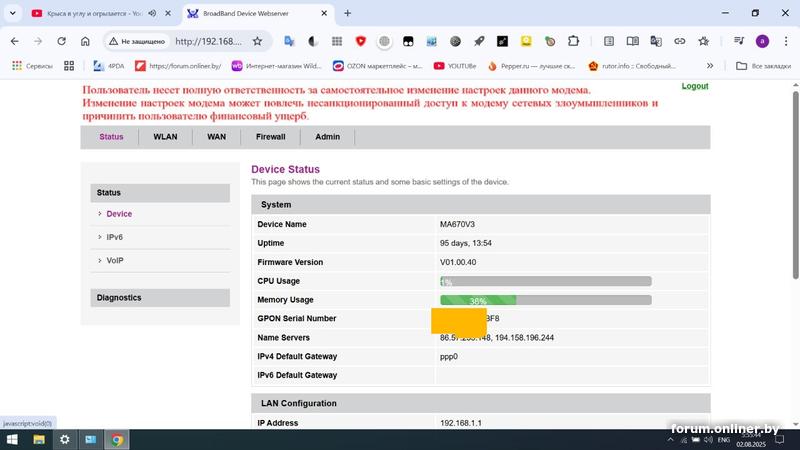Open the VoIP status page
Screen dimensions: 800x450
click(x=115, y=261)
